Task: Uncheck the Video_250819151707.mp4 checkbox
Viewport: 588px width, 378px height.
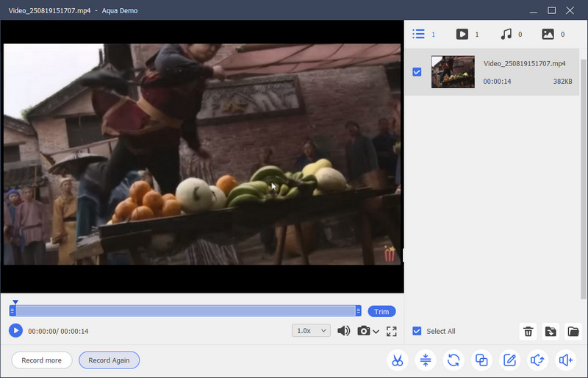Action: point(417,71)
